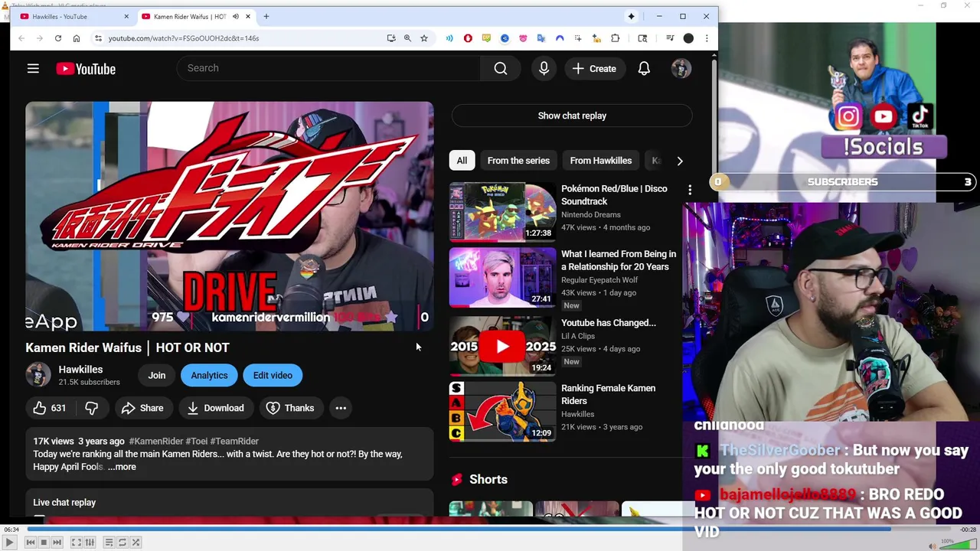Select the From Hawkilles chip
The image size is (980, 551).
point(601,161)
